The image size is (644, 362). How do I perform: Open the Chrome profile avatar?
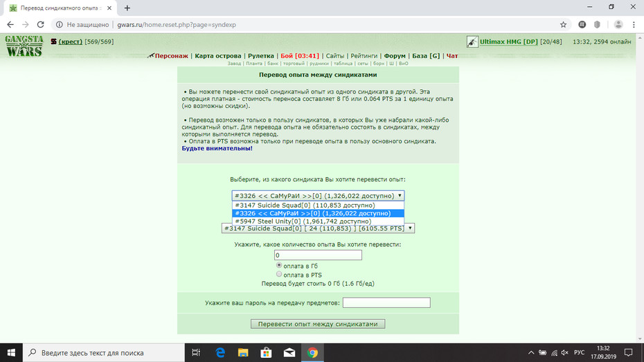point(618,25)
